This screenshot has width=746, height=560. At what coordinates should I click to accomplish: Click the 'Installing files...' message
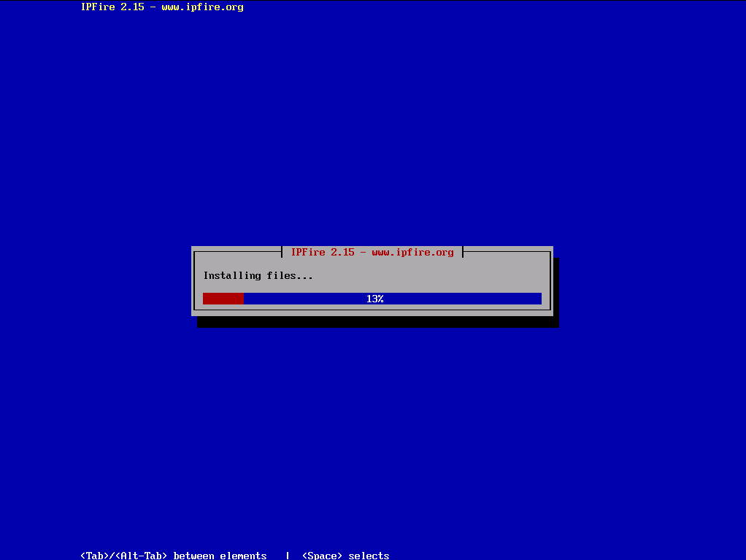pyautogui.click(x=258, y=275)
